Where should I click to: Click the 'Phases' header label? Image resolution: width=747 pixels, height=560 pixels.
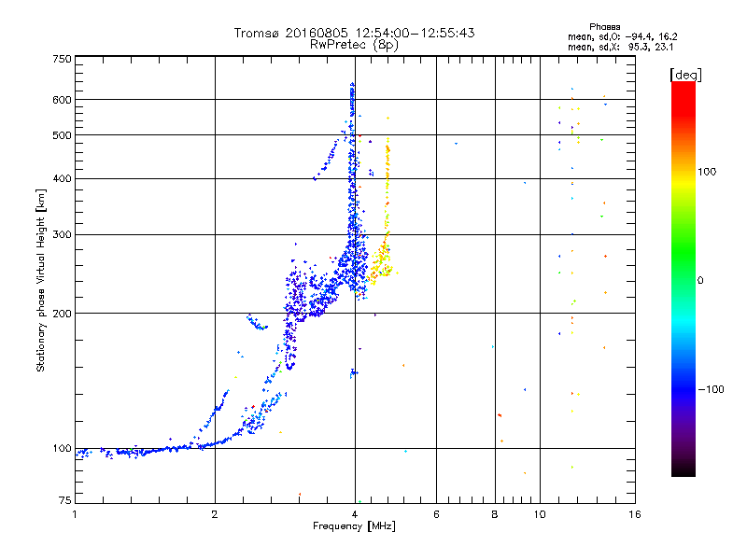[x=604, y=27]
